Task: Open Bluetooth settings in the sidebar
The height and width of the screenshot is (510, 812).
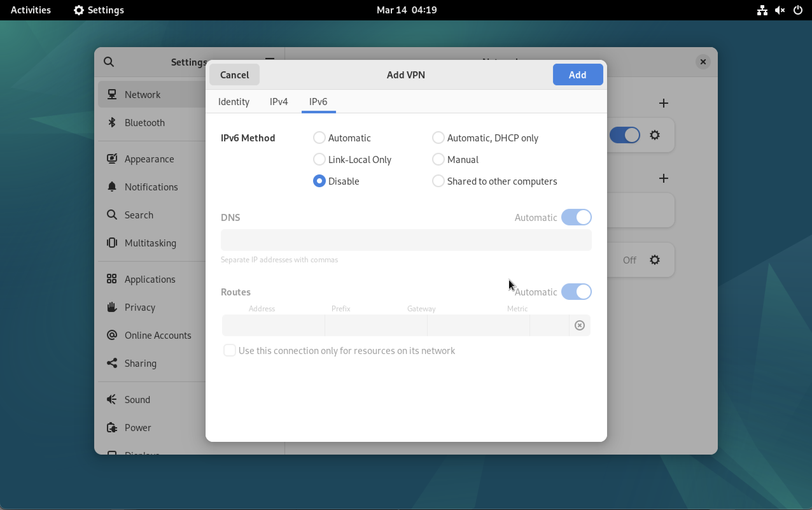Action: 152,123
